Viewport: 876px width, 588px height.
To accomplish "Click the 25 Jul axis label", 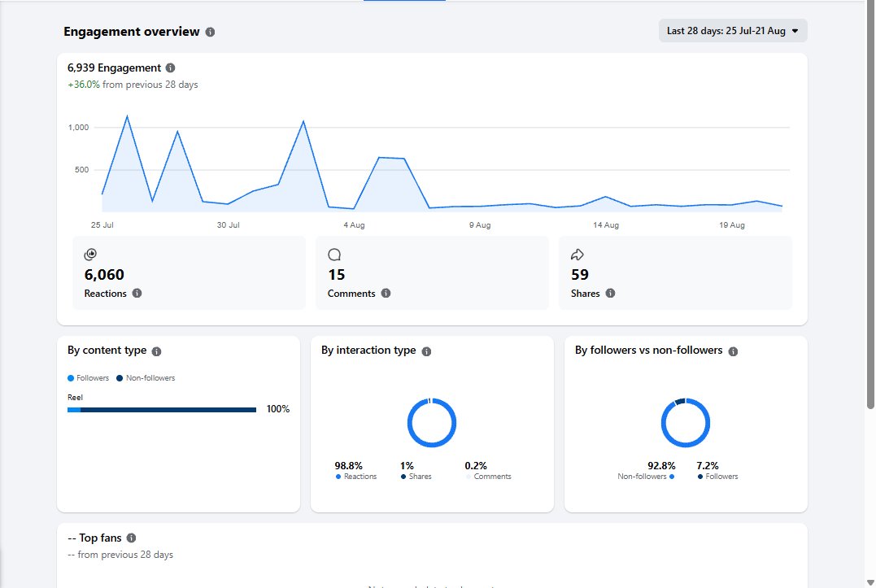I will click(x=102, y=225).
